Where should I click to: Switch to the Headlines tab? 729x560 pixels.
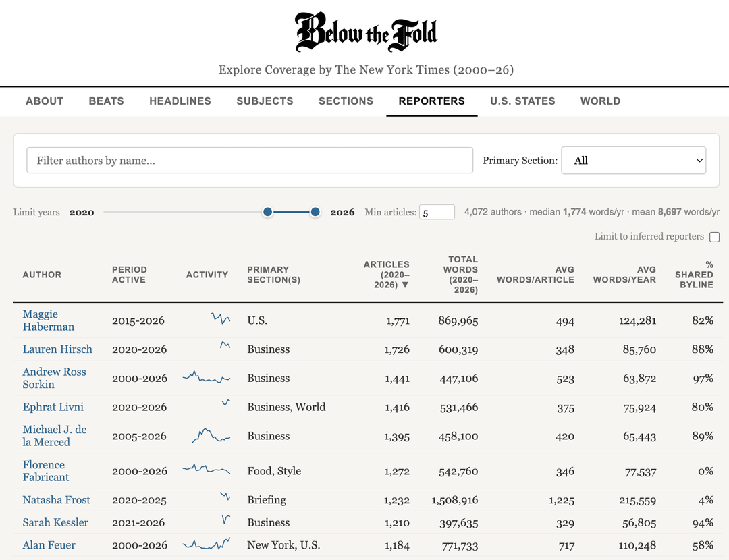point(180,101)
